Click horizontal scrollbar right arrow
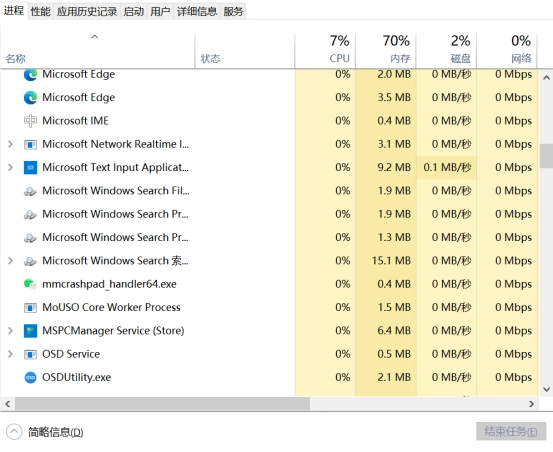This screenshot has height=452, width=553. 531,404
